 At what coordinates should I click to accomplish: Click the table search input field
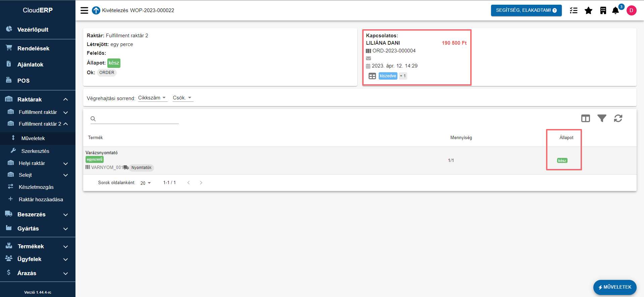[x=138, y=119]
